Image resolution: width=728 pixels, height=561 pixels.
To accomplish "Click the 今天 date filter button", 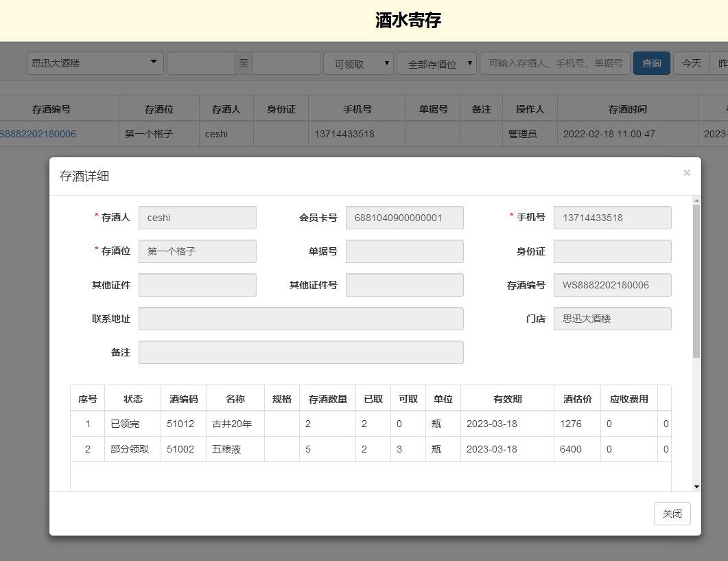I will point(691,63).
